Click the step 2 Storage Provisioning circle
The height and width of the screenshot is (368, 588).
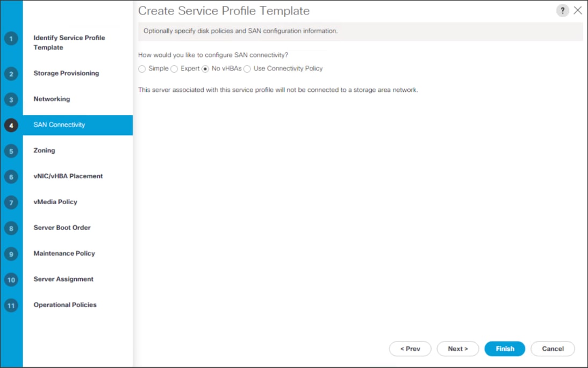(x=11, y=74)
